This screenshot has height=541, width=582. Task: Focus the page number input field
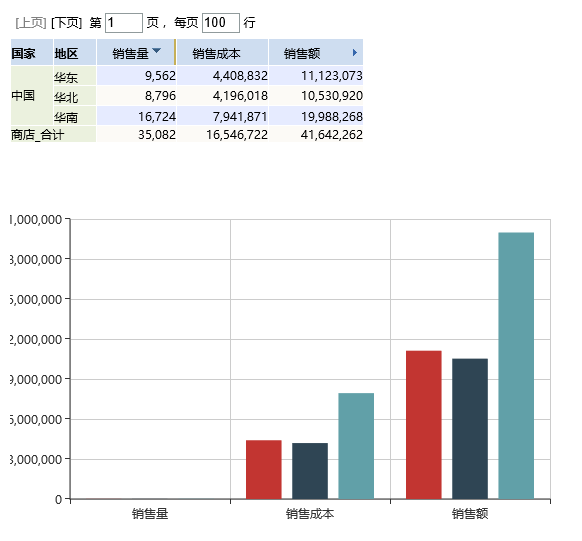[124, 23]
